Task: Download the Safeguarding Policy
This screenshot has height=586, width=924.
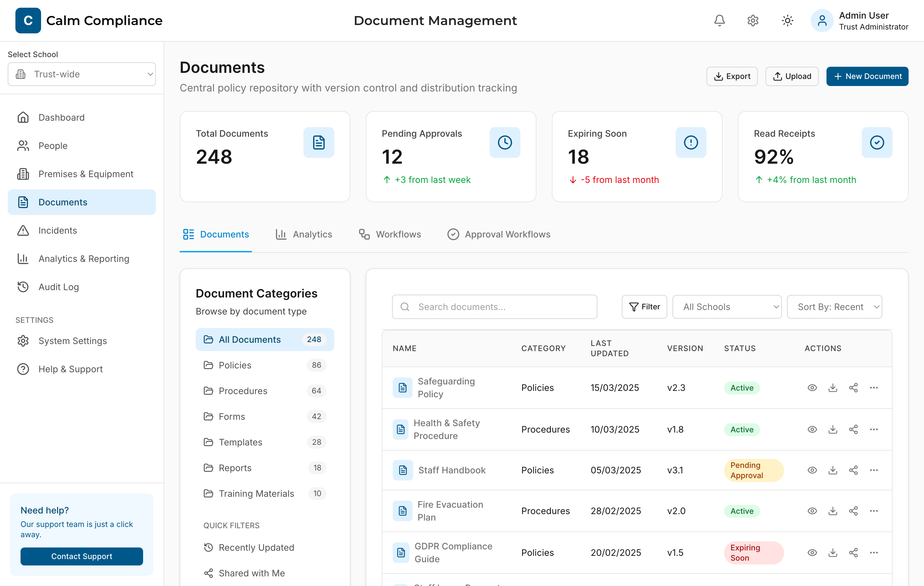Action: point(833,388)
